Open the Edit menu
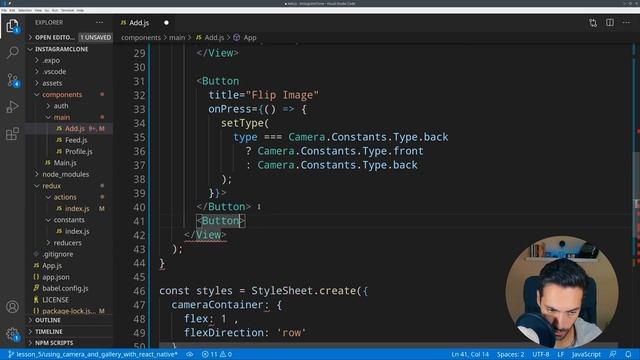 12,10
